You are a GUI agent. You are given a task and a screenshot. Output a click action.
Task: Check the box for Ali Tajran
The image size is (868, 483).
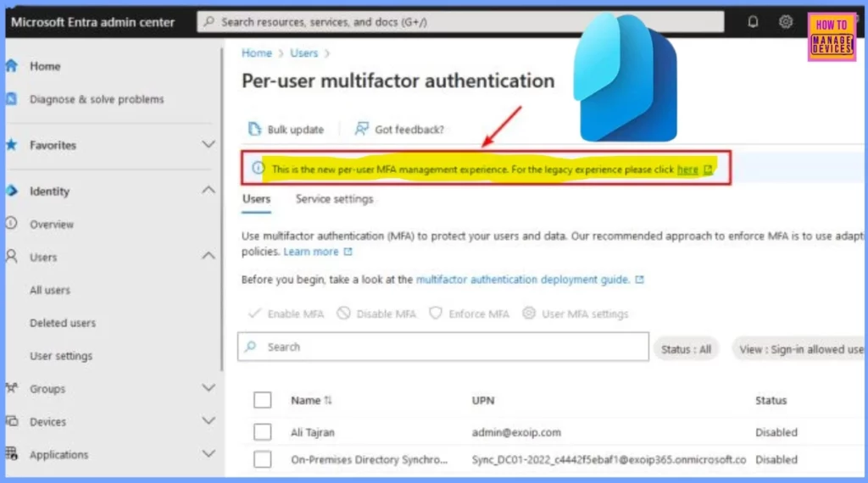263,432
